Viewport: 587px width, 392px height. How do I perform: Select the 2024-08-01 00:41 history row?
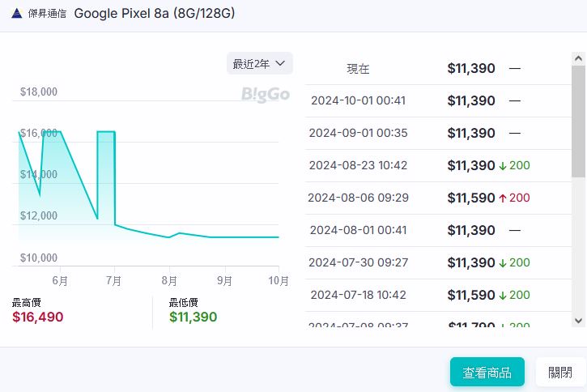[x=437, y=231]
